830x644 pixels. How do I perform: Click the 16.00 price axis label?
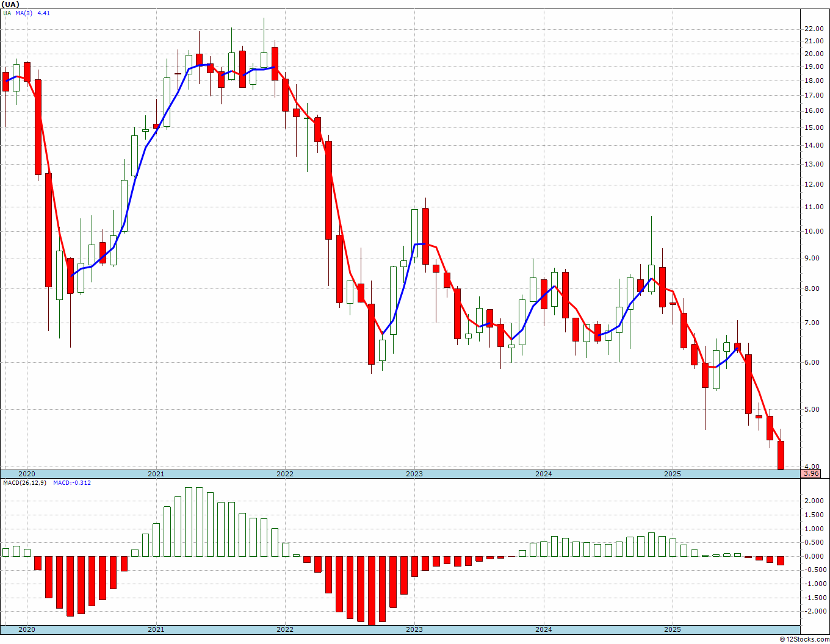[814, 111]
